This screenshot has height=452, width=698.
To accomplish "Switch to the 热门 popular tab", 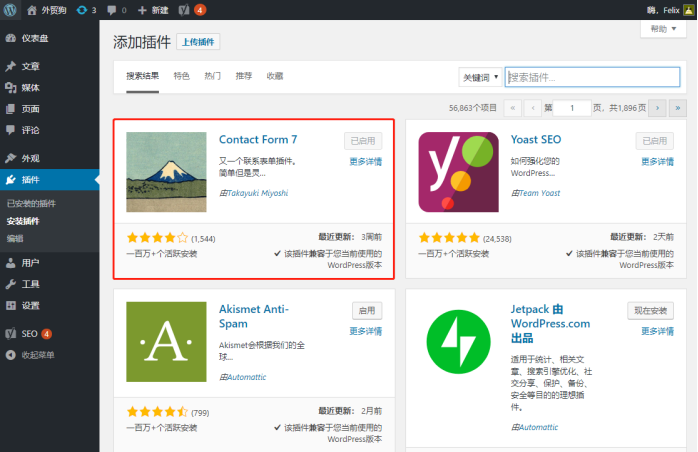I will [212, 76].
